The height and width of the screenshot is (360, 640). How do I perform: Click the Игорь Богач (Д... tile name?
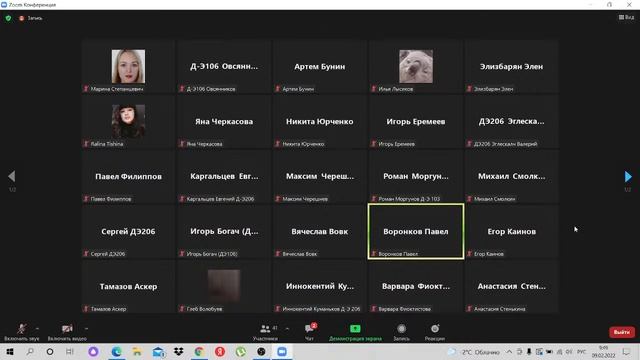pos(224,231)
